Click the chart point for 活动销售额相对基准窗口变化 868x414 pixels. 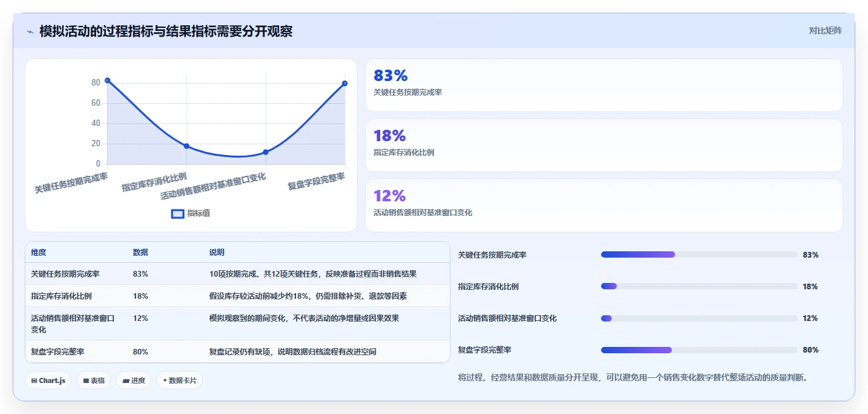[266, 152]
